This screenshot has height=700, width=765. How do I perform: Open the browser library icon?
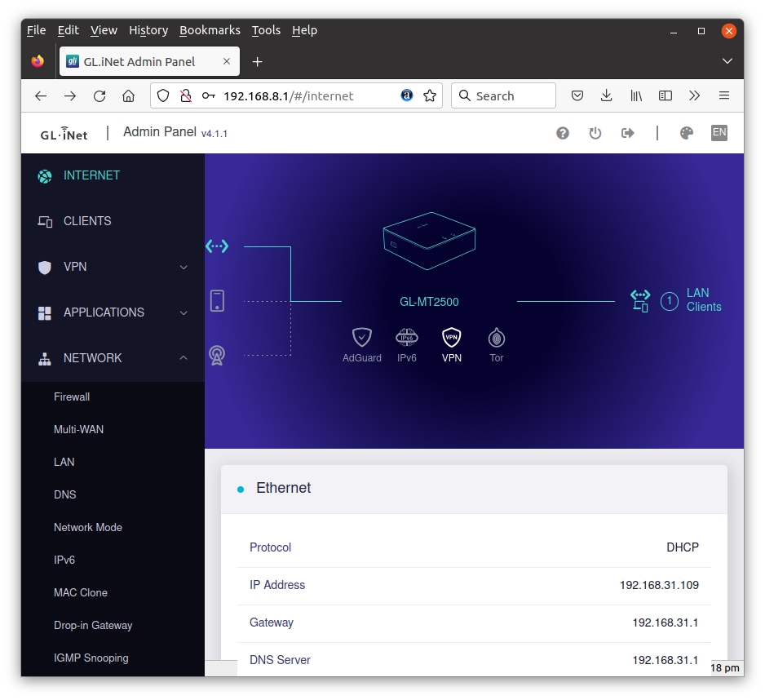click(635, 95)
